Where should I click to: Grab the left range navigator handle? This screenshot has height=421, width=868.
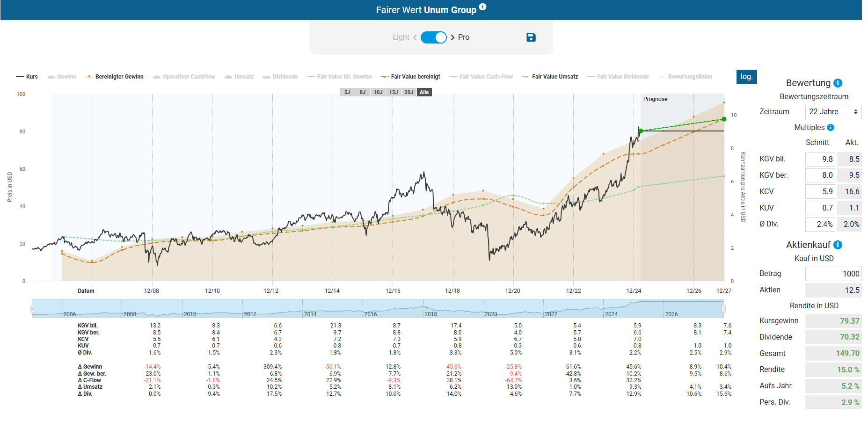(x=32, y=309)
